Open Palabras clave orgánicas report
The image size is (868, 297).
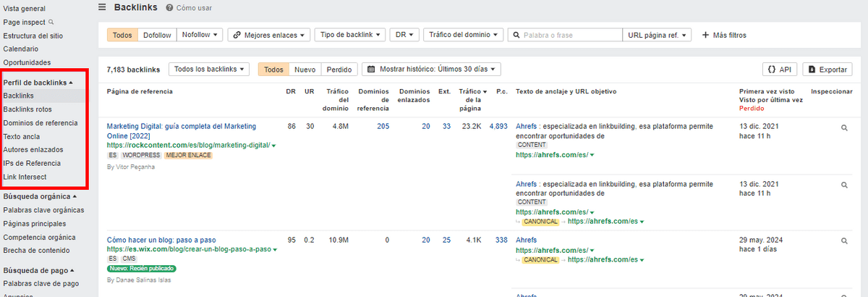coord(43,209)
